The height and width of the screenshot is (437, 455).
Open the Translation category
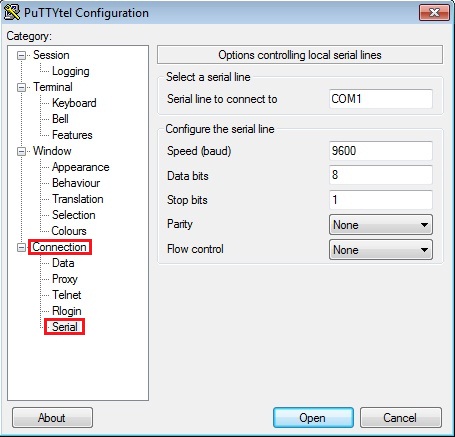78,199
